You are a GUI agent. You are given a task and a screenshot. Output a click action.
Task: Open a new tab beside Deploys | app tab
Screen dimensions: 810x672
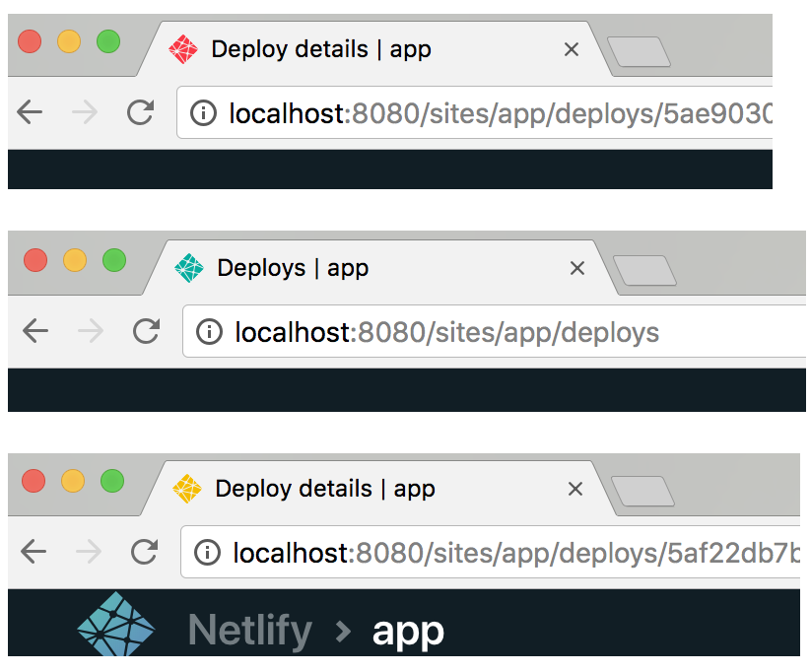click(x=645, y=270)
